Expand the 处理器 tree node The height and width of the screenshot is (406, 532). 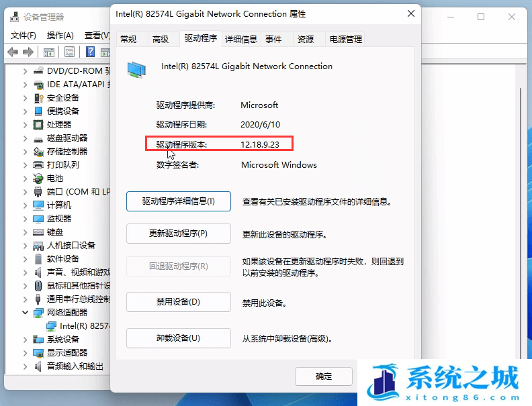tap(25, 125)
